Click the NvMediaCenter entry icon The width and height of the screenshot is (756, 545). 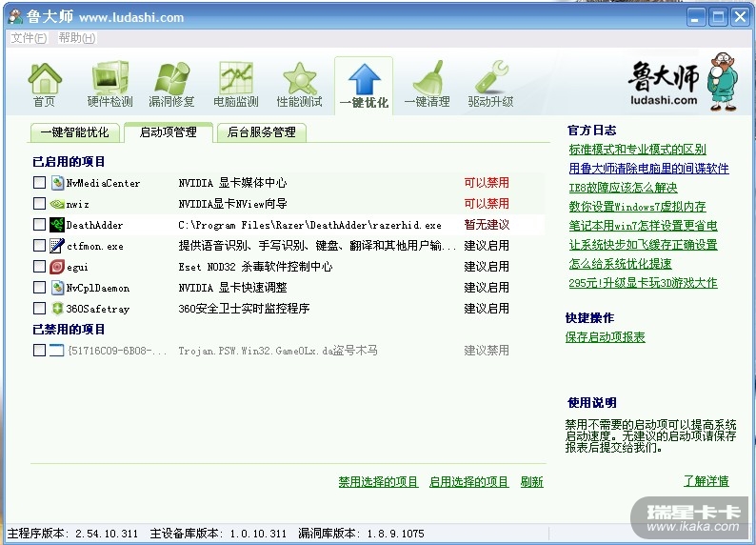57,183
